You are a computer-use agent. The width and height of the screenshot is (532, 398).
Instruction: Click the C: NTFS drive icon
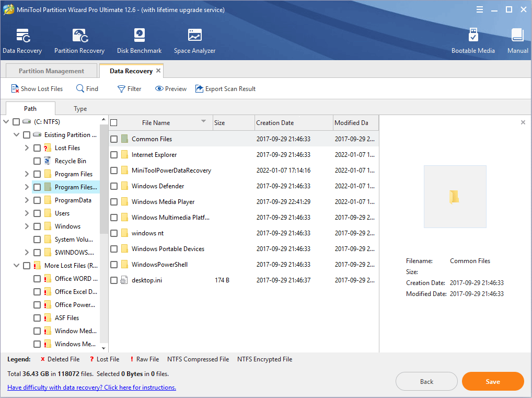coord(27,121)
